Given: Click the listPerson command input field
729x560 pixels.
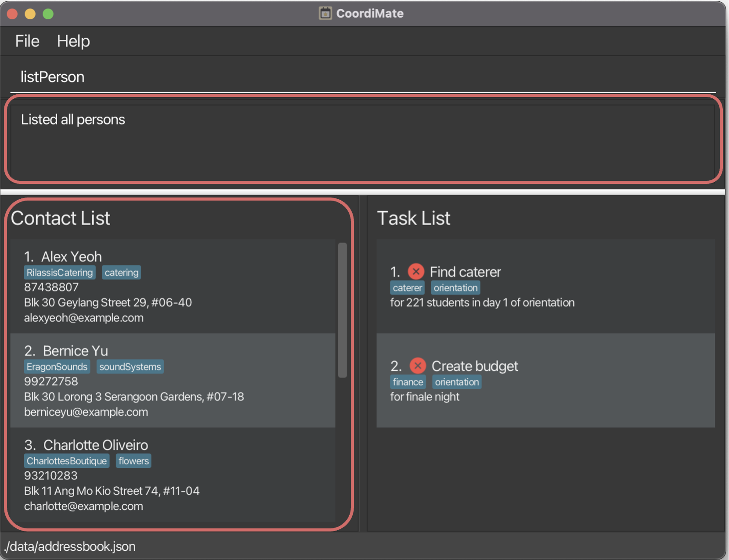Looking at the screenshot, I should (363, 77).
